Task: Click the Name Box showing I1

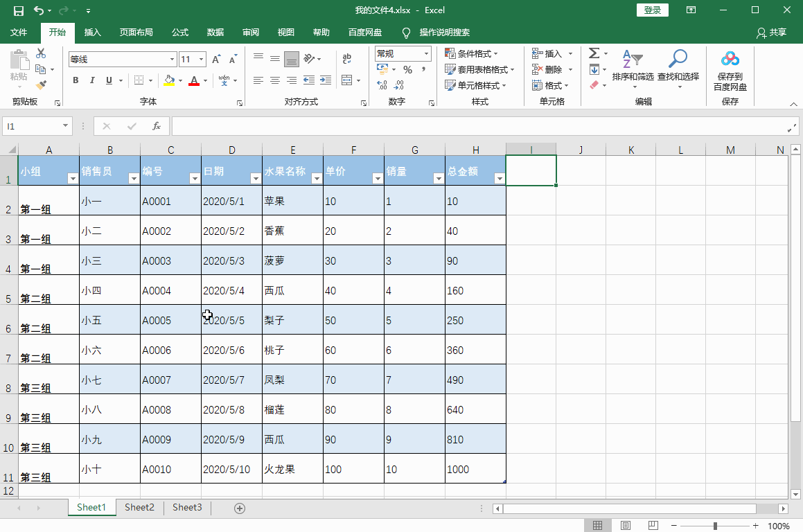Action: coord(37,126)
